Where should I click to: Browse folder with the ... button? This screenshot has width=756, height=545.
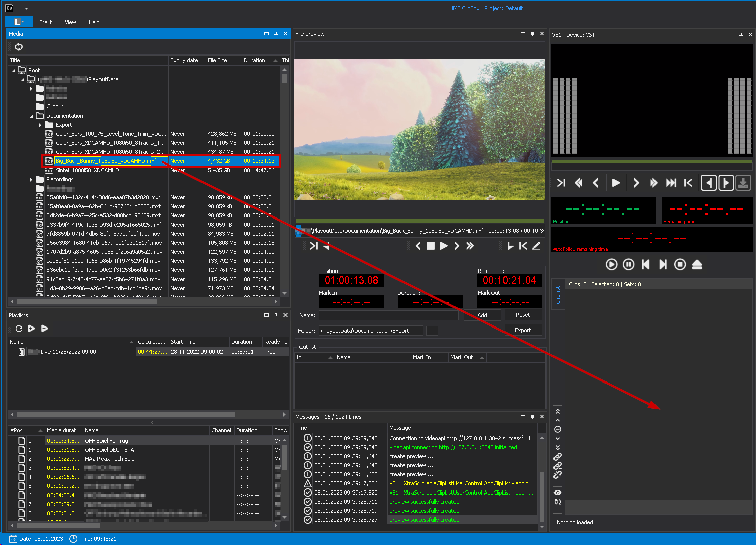point(432,331)
